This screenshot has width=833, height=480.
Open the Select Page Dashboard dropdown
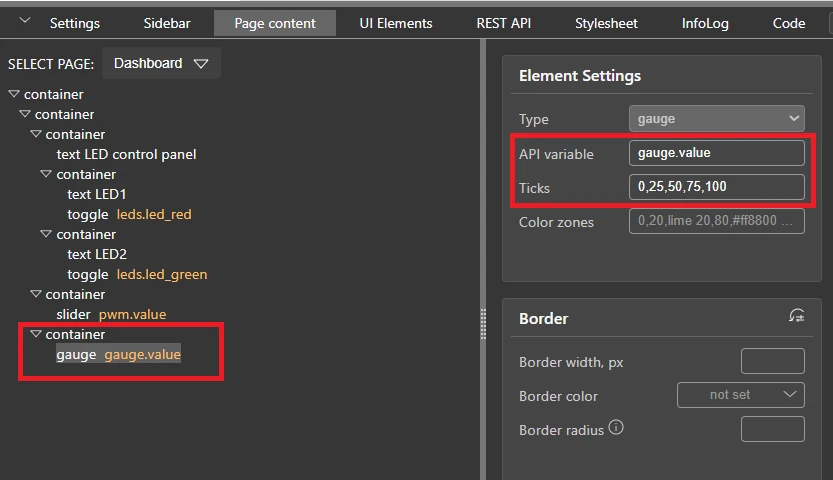[x=161, y=63]
